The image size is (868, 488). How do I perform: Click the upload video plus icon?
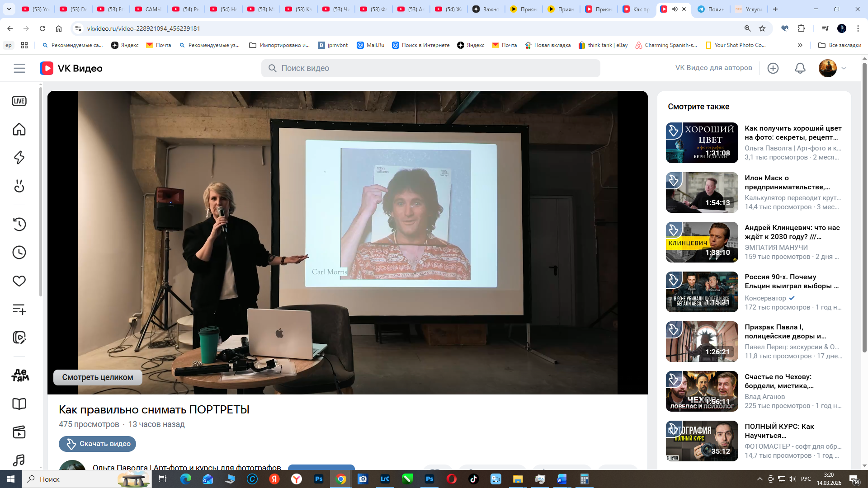773,68
